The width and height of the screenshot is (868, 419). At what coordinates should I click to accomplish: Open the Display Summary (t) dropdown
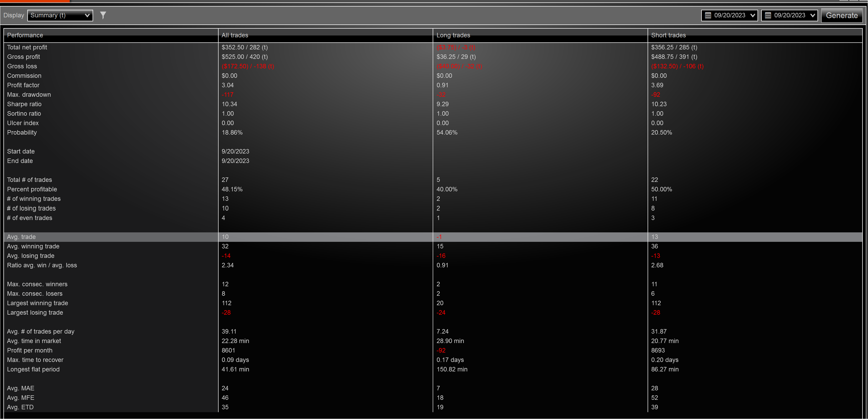point(60,15)
